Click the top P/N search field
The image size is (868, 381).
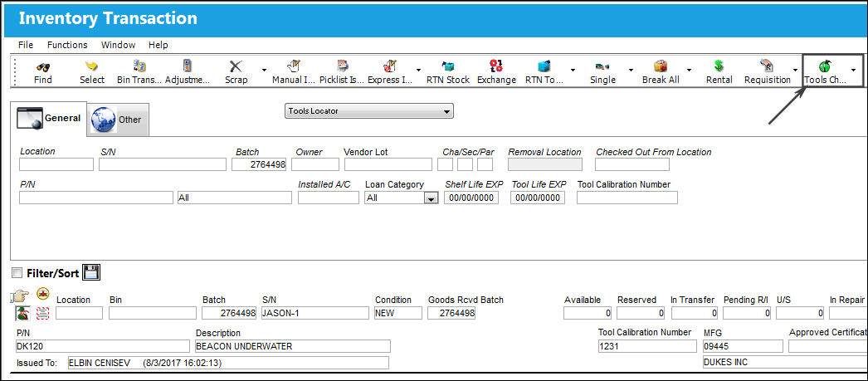click(96, 198)
